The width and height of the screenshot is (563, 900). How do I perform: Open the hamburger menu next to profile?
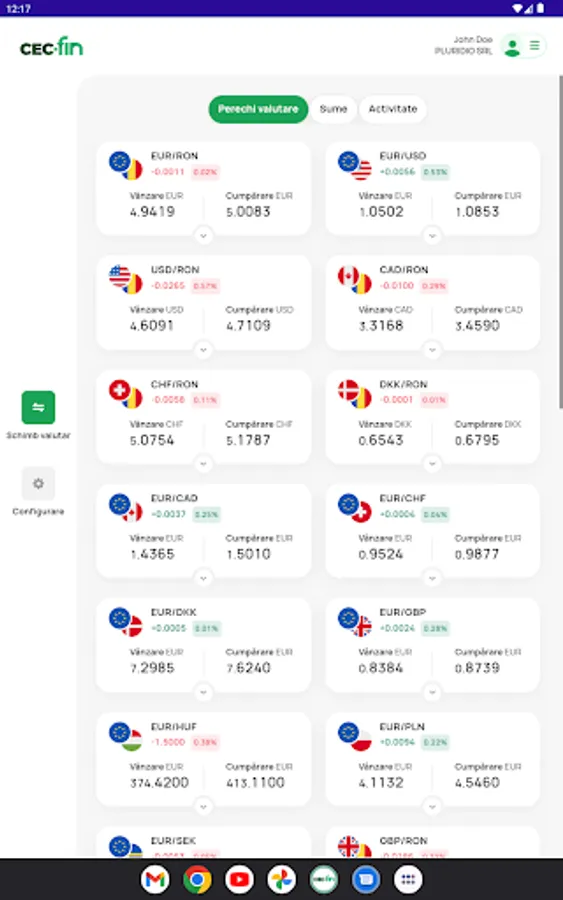pyautogui.click(x=534, y=46)
